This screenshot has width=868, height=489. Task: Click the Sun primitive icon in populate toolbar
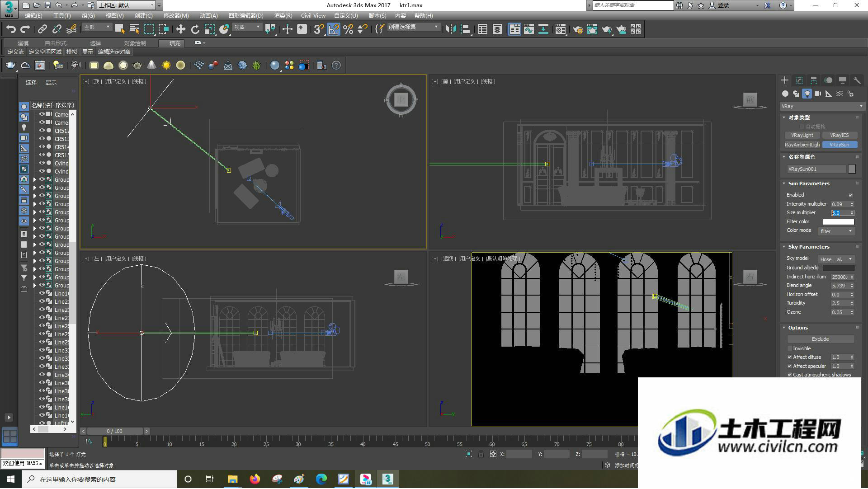pyautogui.click(x=166, y=66)
